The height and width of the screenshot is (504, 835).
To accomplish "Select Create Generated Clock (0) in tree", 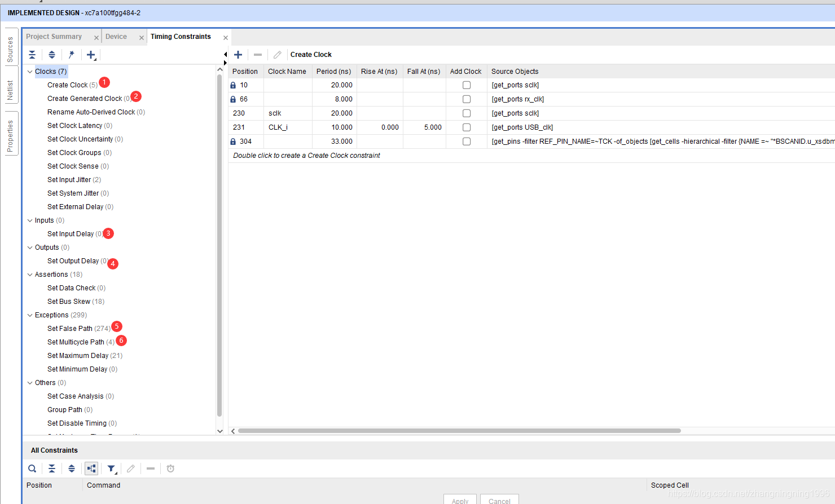I will coord(89,99).
